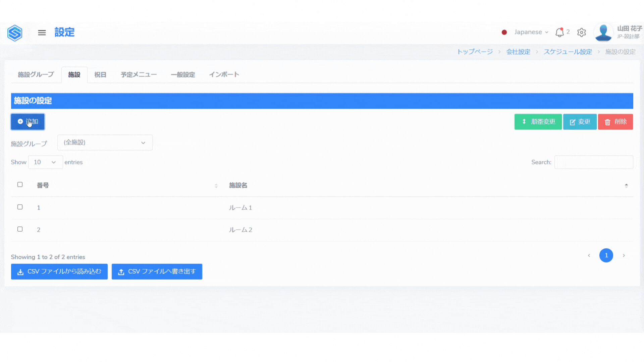Click CSV ファイルへ書き出す button
Image resolution: width=644 pixels, height=362 pixels.
coord(157,271)
